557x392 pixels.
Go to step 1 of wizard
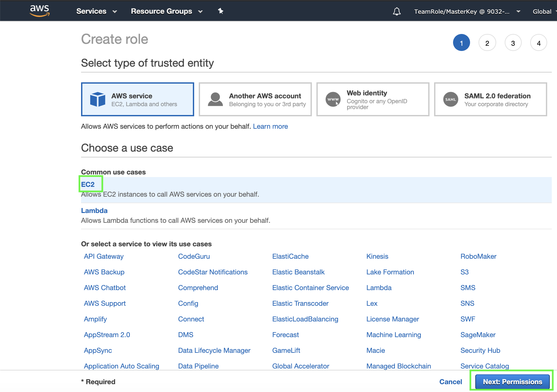tap(461, 43)
